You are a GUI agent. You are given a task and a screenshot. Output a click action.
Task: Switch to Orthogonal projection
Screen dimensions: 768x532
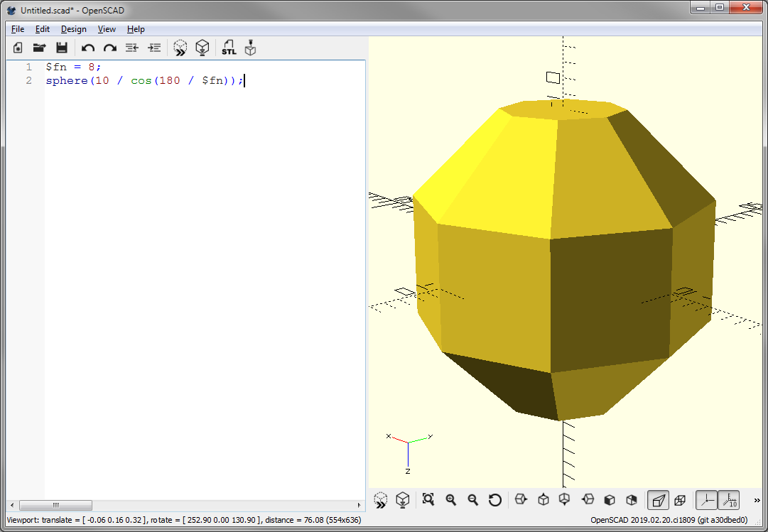click(x=680, y=499)
